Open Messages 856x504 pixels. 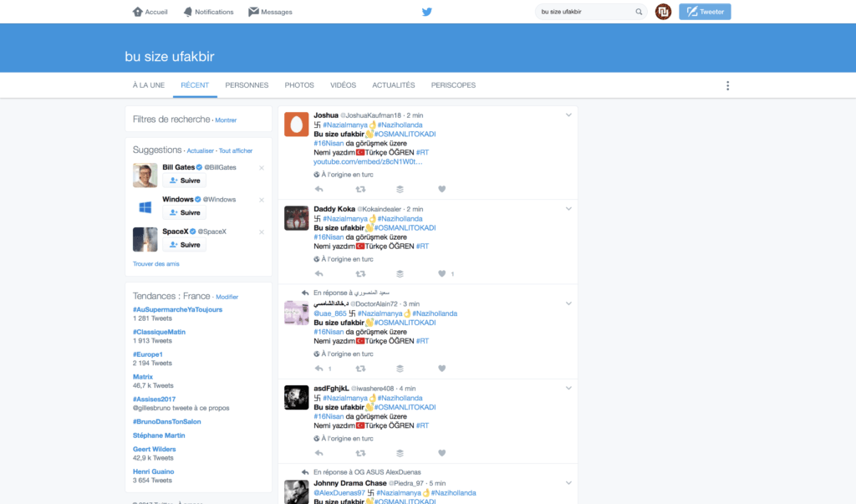tap(270, 12)
